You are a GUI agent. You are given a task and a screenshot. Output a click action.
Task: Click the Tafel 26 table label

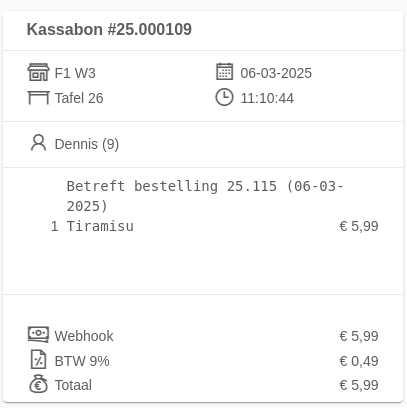pyautogui.click(x=79, y=98)
